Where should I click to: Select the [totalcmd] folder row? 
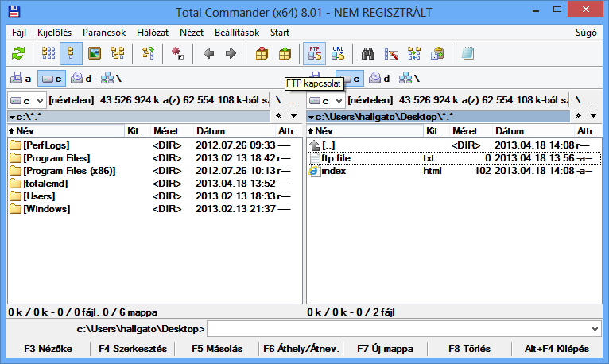154,184
